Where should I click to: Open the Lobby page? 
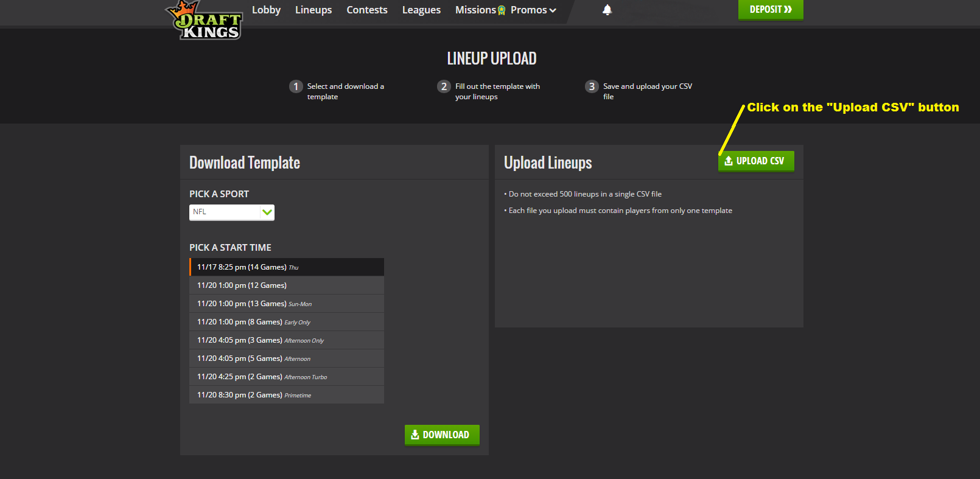tap(266, 10)
